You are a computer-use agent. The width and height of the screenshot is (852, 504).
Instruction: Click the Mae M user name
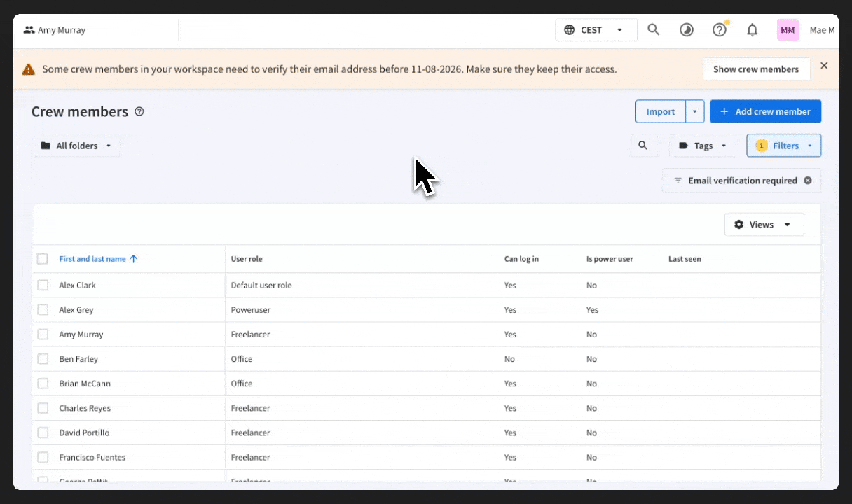[822, 30]
